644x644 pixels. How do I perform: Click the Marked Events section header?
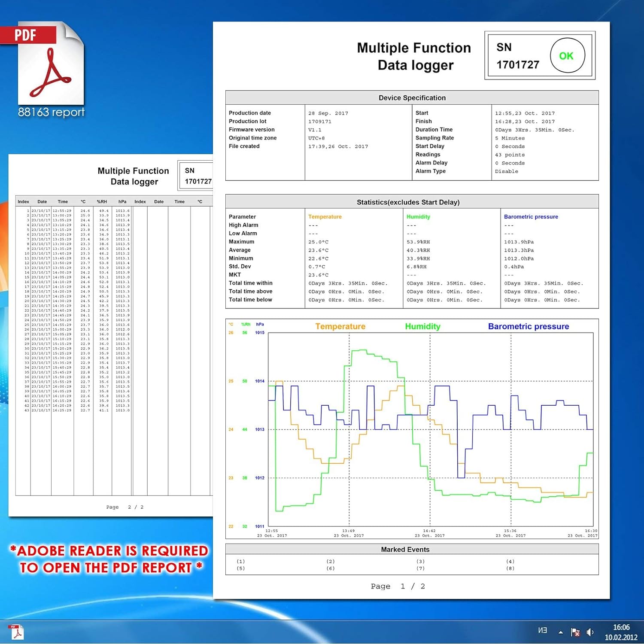(405, 550)
